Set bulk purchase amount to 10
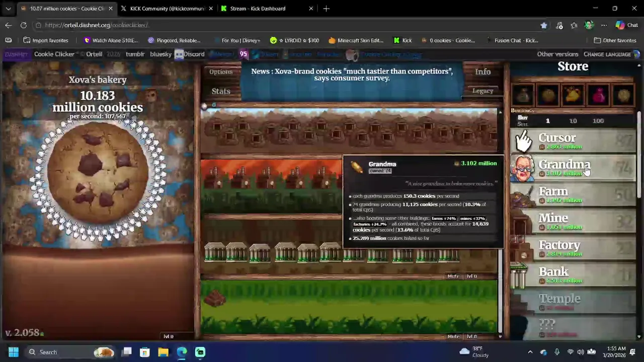The image size is (644, 362). [573, 121]
